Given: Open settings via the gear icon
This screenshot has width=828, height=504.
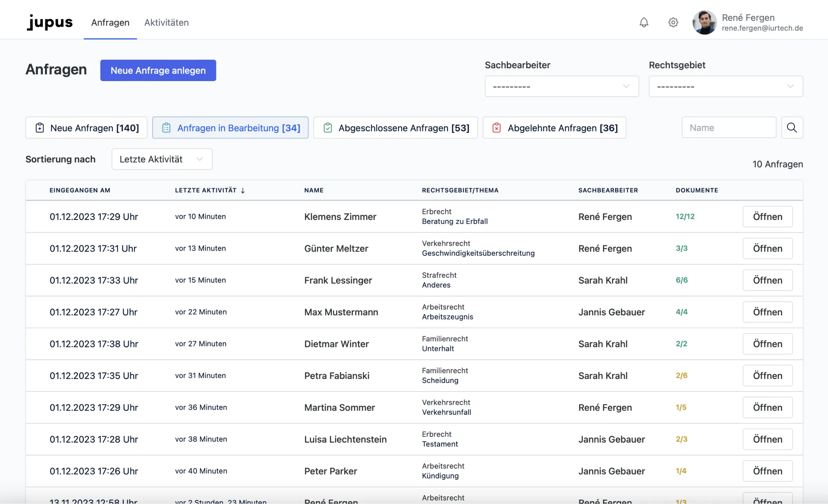Looking at the screenshot, I should coord(673,22).
